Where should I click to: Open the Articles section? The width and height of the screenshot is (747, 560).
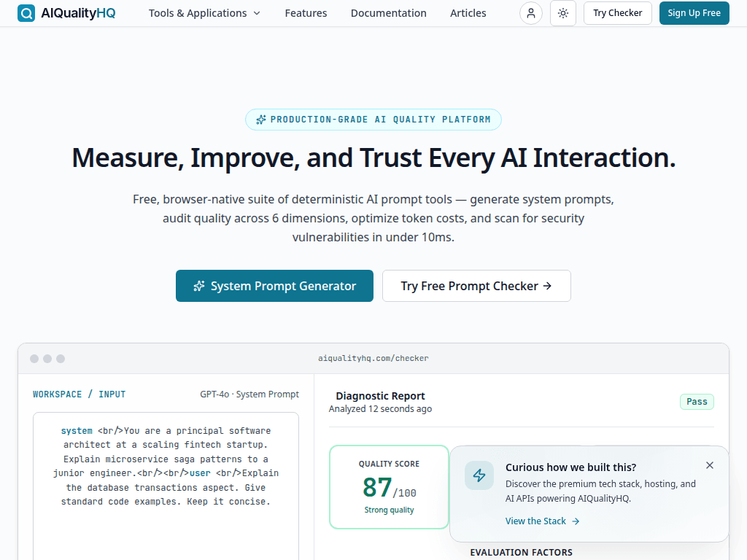tap(468, 13)
